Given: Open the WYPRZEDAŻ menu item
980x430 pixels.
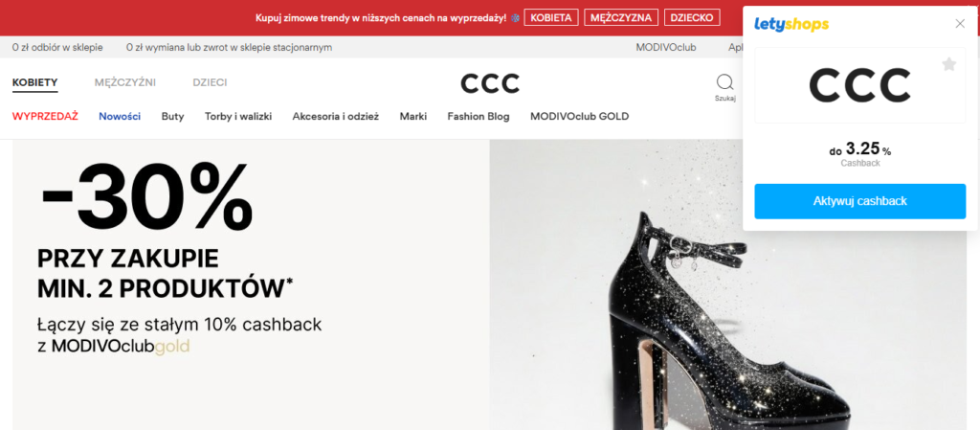Looking at the screenshot, I should click(45, 116).
